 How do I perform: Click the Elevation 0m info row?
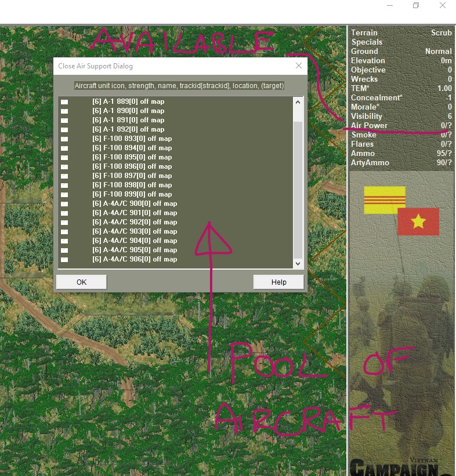click(x=401, y=60)
